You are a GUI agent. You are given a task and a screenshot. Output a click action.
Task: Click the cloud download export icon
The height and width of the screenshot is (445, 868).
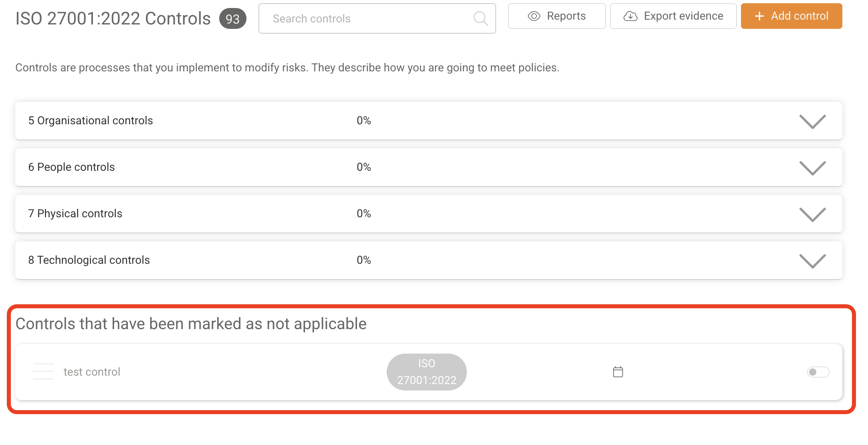(x=630, y=16)
